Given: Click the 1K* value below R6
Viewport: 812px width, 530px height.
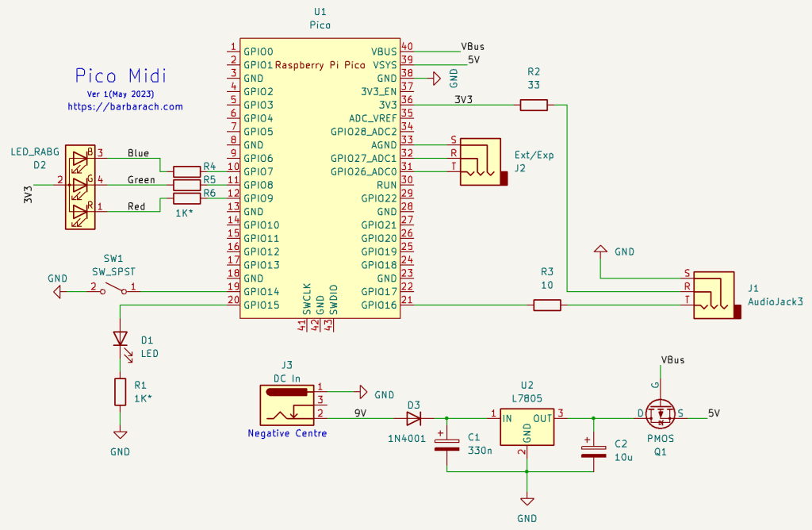Looking at the screenshot, I should coord(184,213).
